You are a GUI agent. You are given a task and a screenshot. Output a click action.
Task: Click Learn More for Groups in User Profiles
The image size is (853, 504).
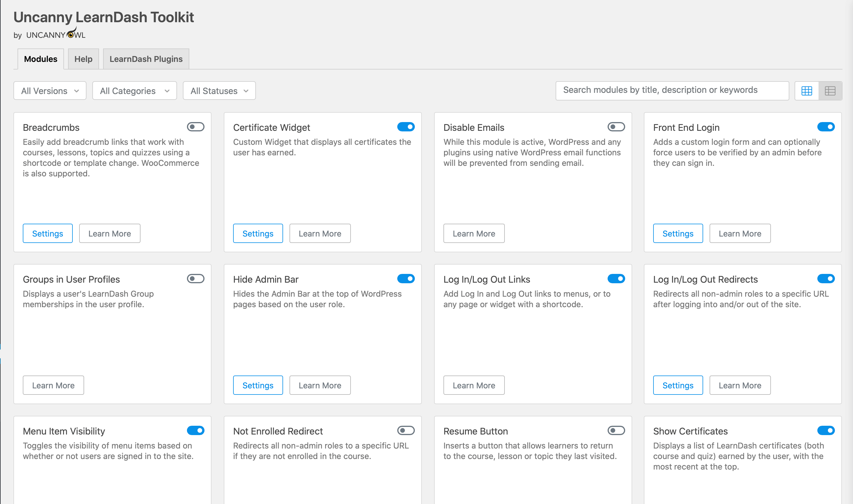(53, 385)
